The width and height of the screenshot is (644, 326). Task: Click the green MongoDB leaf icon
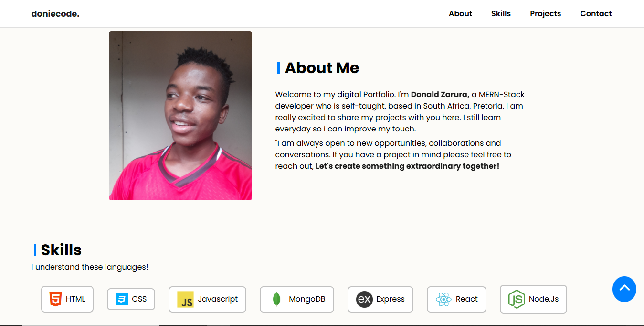(276, 299)
